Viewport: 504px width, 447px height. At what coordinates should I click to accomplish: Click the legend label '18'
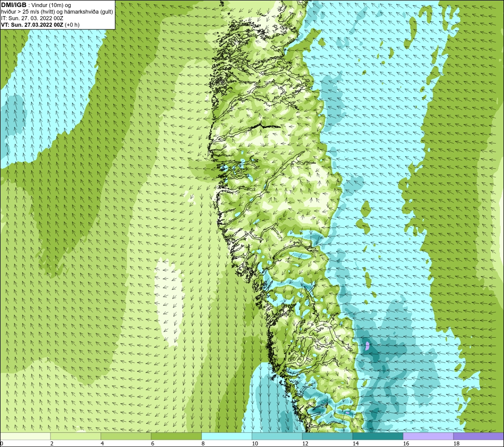[456, 443]
